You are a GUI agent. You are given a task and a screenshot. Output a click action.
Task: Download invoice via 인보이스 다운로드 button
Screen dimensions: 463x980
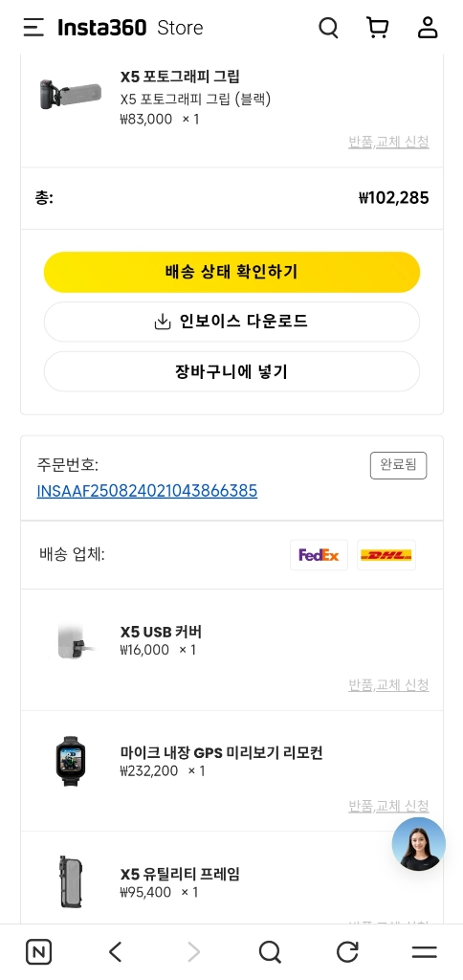pyautogui.click(x=231, y=322)
